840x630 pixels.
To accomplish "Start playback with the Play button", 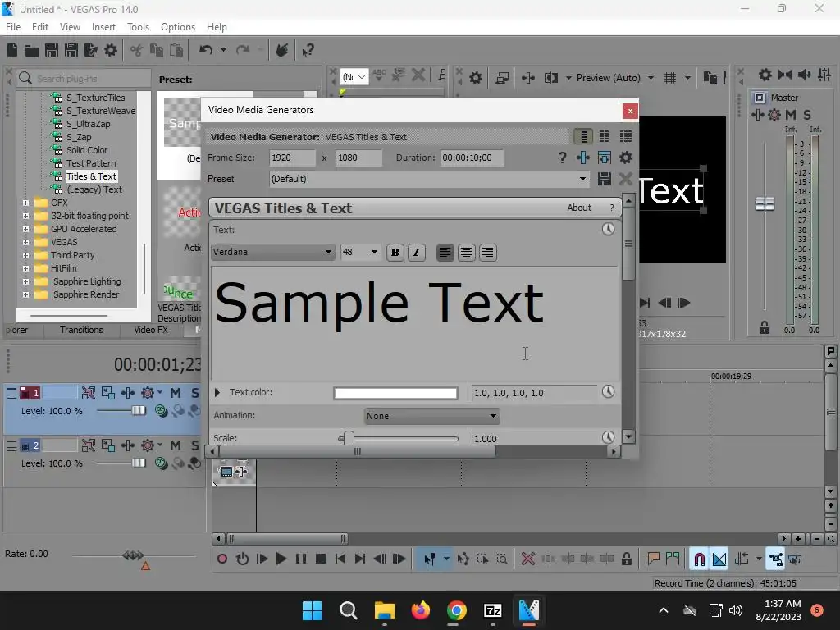I will 281,559.
